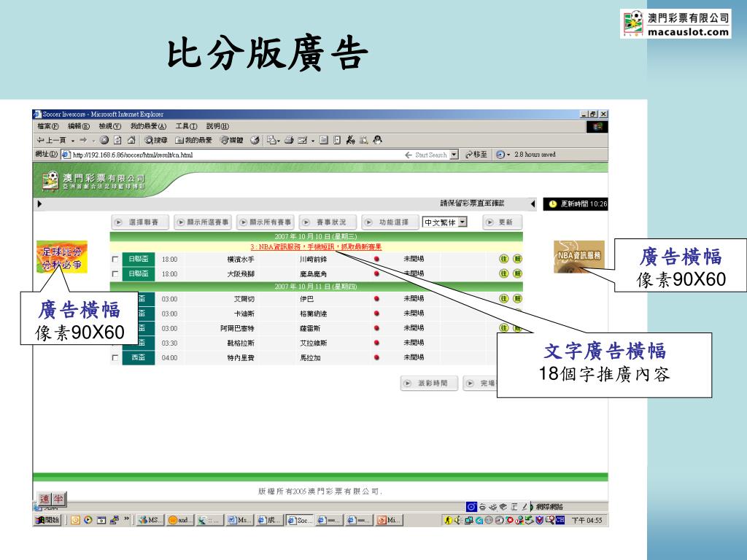This screenshot has width=747, height=560.
Task: Click the second green circle icon for 橫濱水手
Action: 517,259
